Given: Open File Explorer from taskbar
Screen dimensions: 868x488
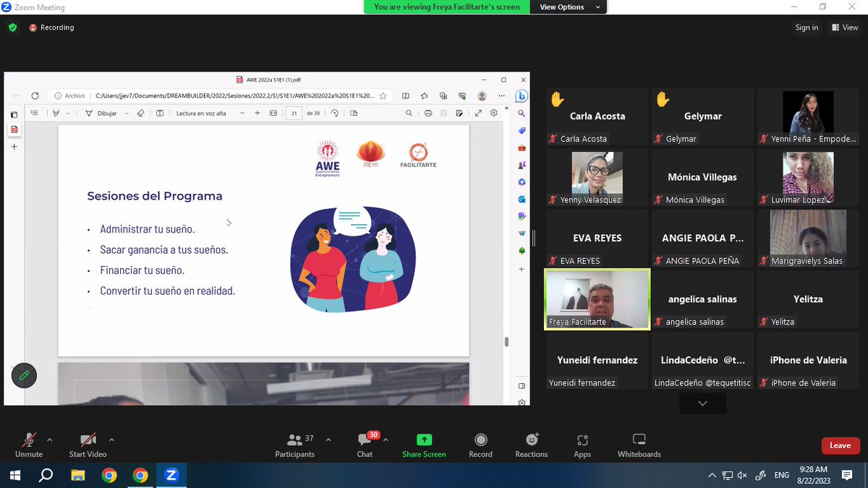Looking at the screenshot, I should tap(77, 475).
